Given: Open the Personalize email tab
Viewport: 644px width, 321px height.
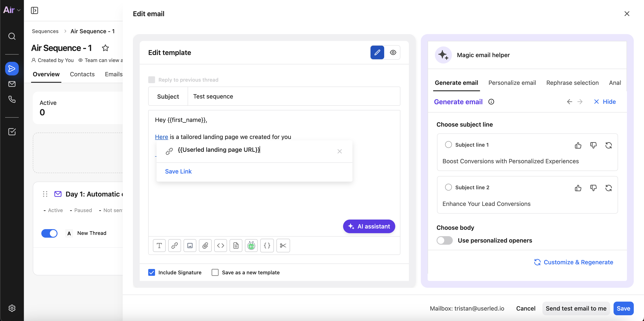Looking at the screenshot, I should [512, 83].
